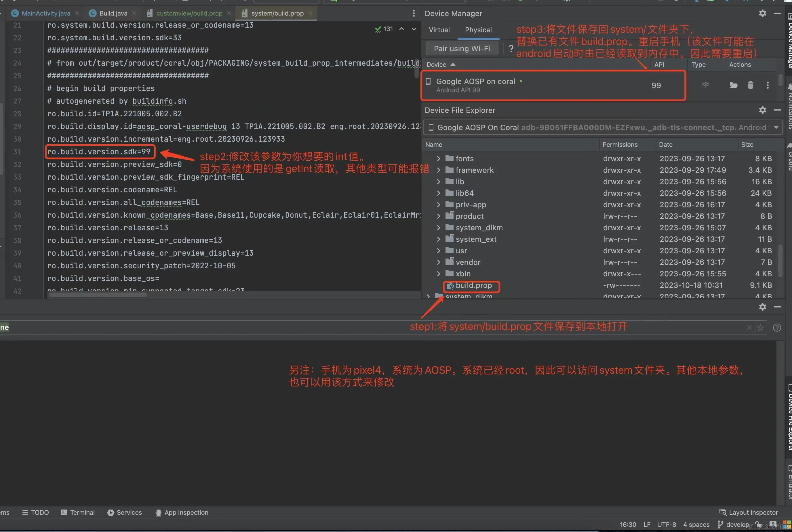Expand the lib folder
This screenshot has height=532, width=792.
[438, 182]
